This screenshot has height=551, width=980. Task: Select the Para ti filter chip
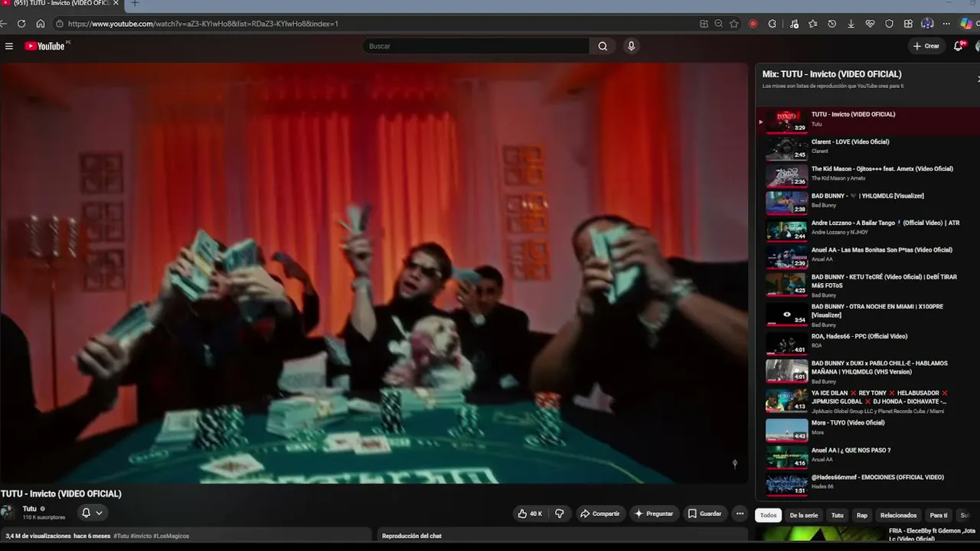(x=939, y=515)
